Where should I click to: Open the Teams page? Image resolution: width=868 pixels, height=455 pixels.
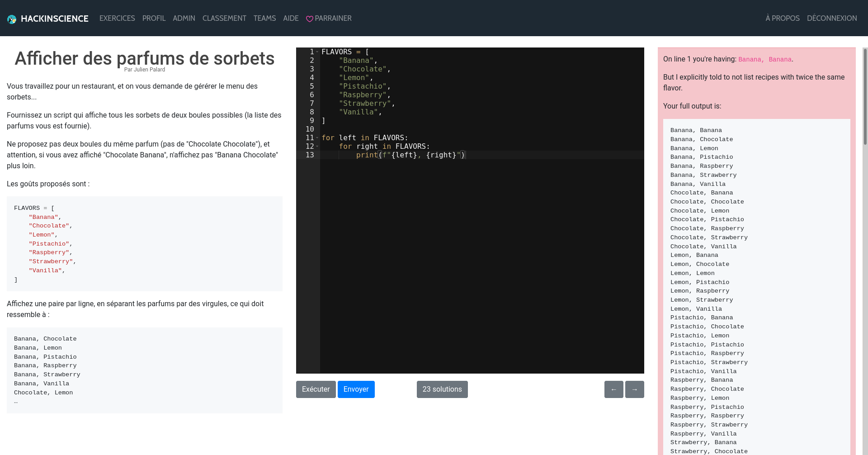(264, 18)
